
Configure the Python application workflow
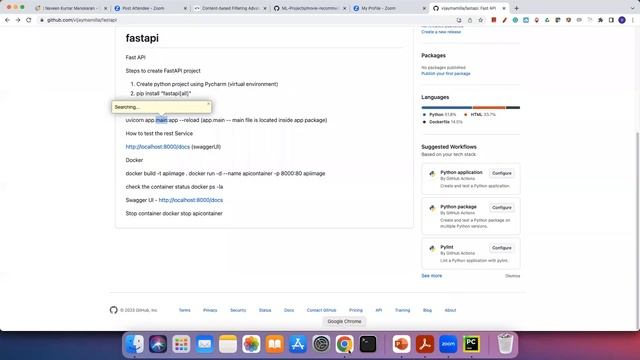coord(502,173)
